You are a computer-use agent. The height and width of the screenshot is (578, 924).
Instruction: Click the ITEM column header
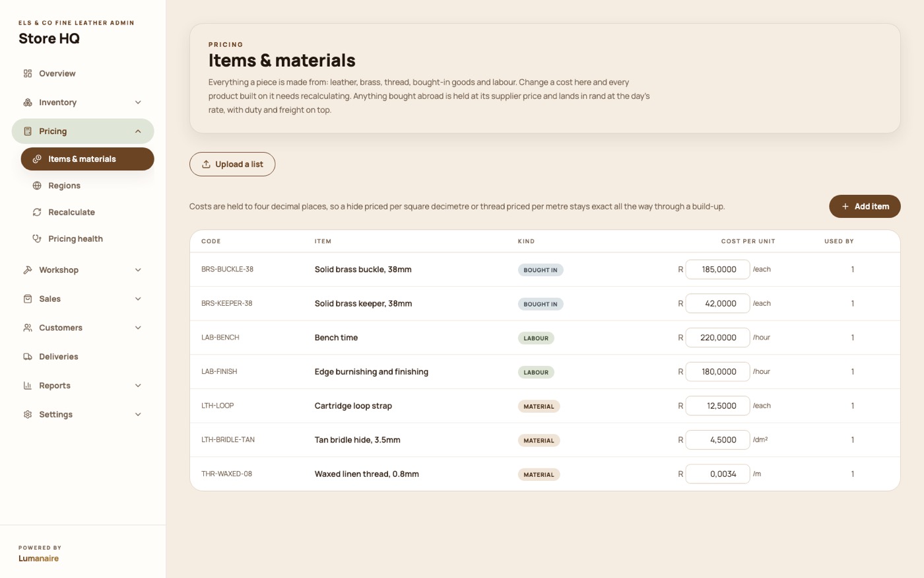pyautogui.click(x=323, y=241)
